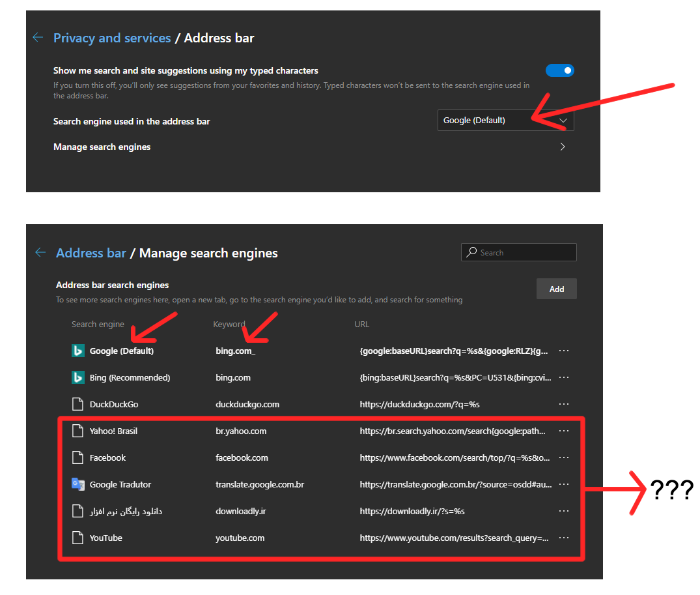
Task: Click the Facebook page icon
Action: tap(78, 457)
